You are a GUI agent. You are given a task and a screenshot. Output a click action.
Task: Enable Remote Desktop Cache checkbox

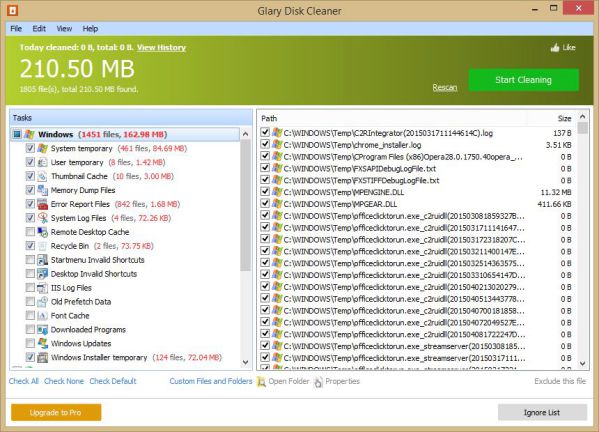(x=30, y=232)
